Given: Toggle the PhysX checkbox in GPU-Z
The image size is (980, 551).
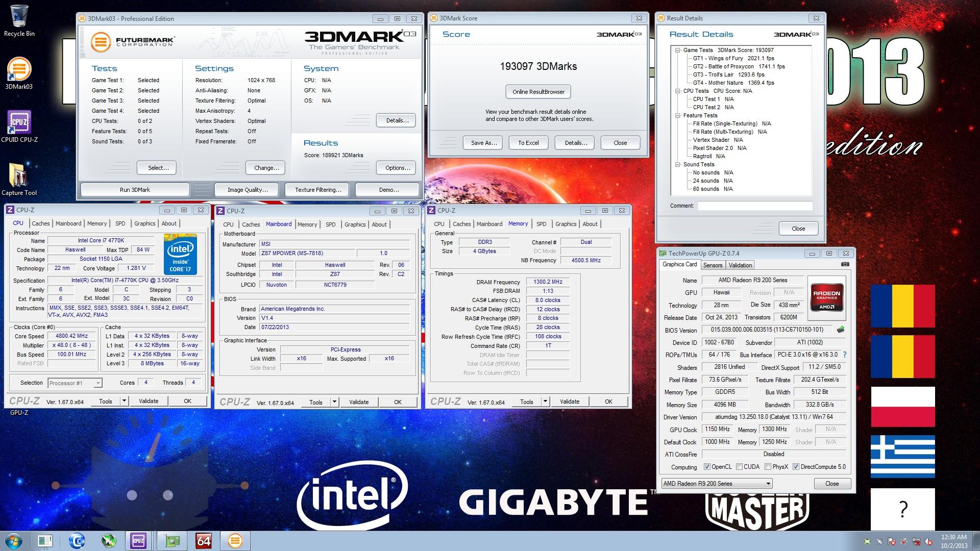Looking at the screenshot, I should point(768,467).
